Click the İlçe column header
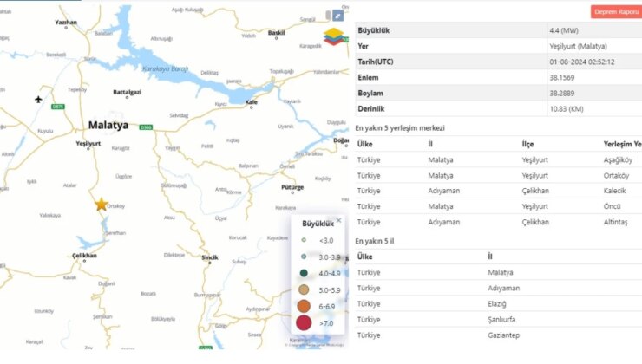 pyautogui.click(x=527, y=144)
